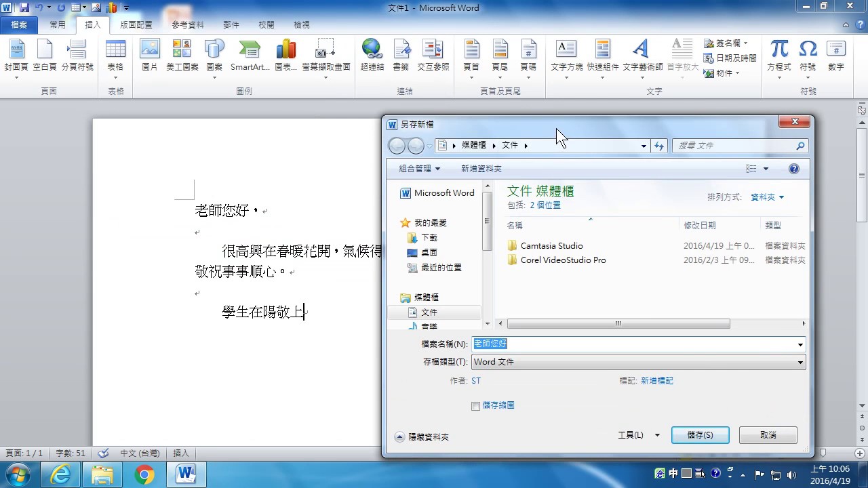Expand the address bar history dropdown
This screenshot has height=488, width=868.
point(644,146)
